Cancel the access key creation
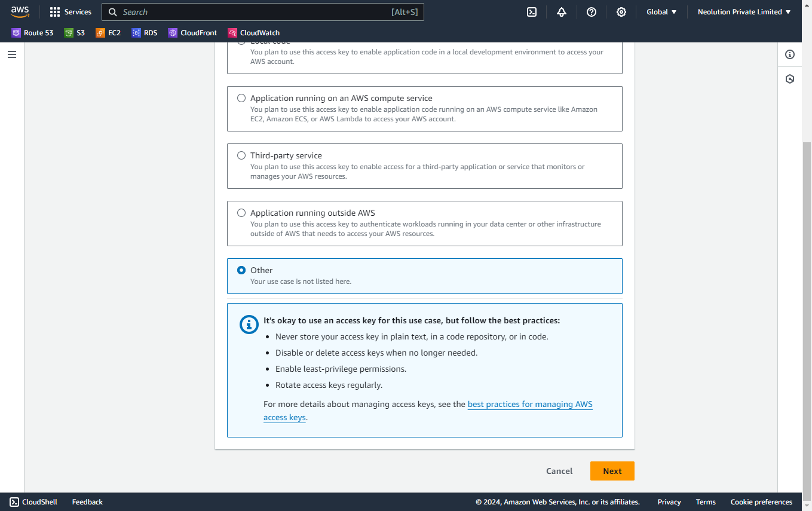Viewport: 812px width, 511px height. click(x=559, y=471)
